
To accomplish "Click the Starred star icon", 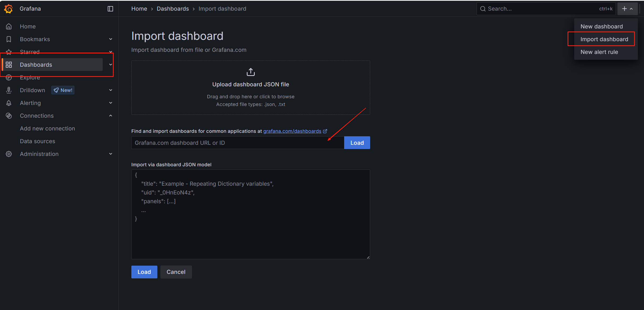I will (9, 52).
